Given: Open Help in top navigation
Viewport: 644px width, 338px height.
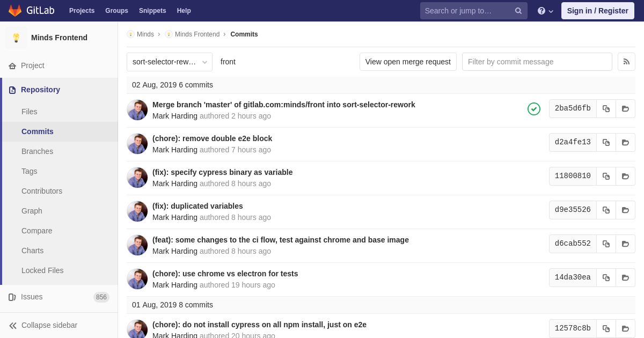Looking at the screenshot, I should point(184,11).
